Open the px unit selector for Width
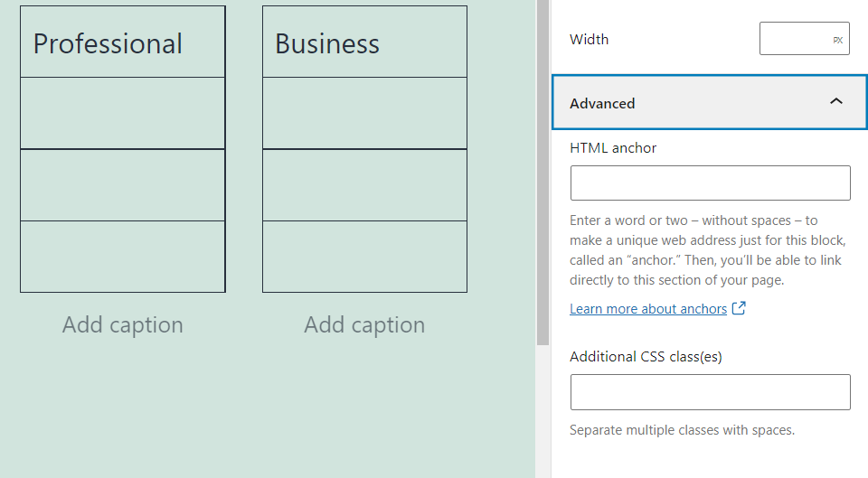Viewport: 868px width, 478px height. 837,40
